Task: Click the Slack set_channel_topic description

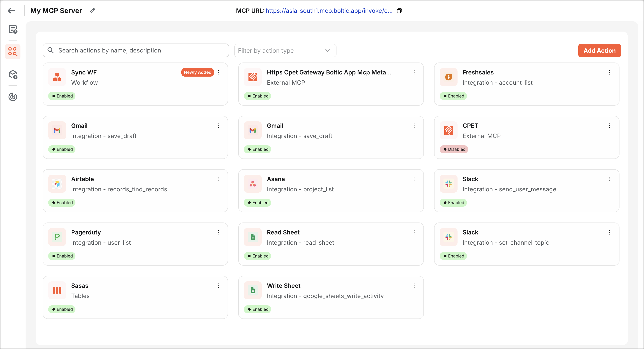Action: click(x=505, y=243)
